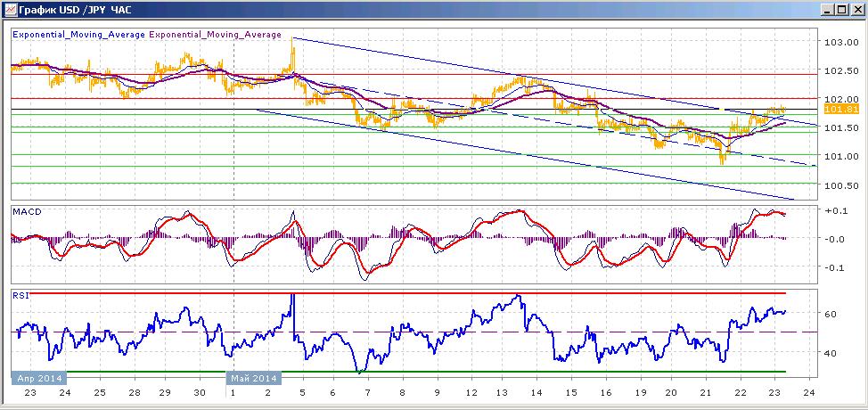
Task: Click the Exponential_Moving_Average legend label in blue
Action: 78,34
